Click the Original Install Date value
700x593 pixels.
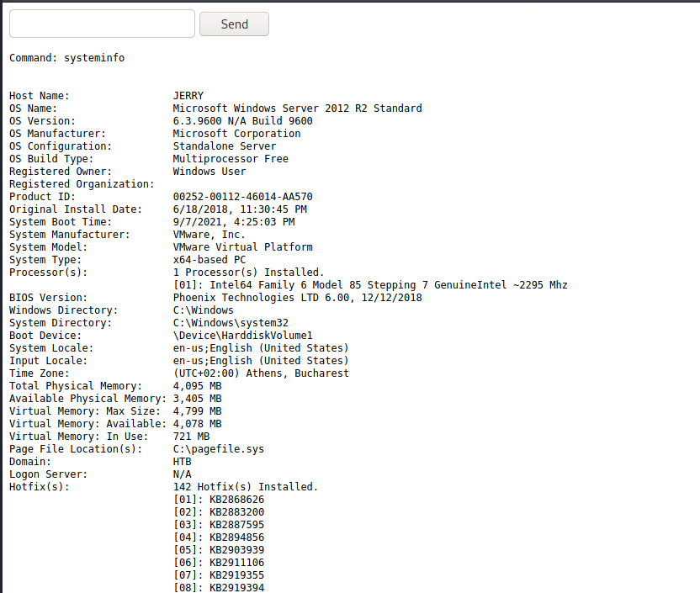240,209
